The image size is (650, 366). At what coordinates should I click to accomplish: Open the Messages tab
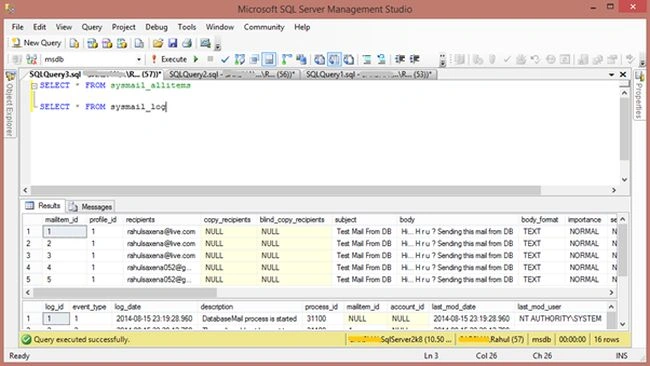90,206
